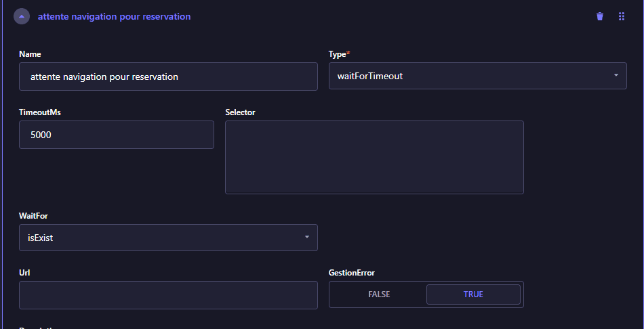
Task: Click the 'Type' field label
Action: point(338,54)
